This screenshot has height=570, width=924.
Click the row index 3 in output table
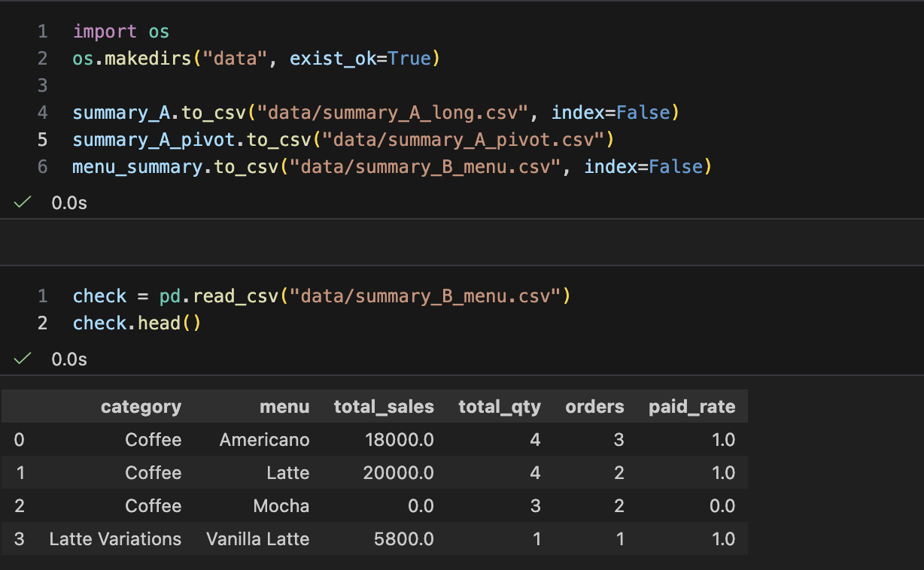point(19,538)
